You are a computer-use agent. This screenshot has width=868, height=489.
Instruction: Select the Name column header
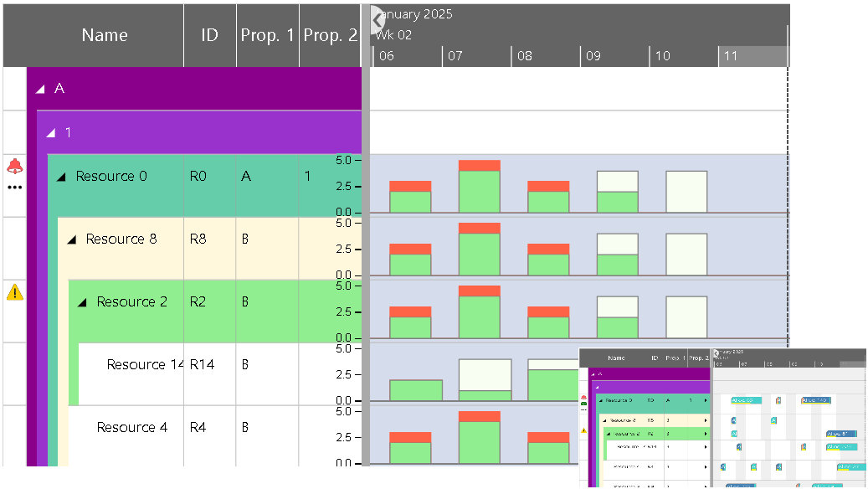[105, 34]
